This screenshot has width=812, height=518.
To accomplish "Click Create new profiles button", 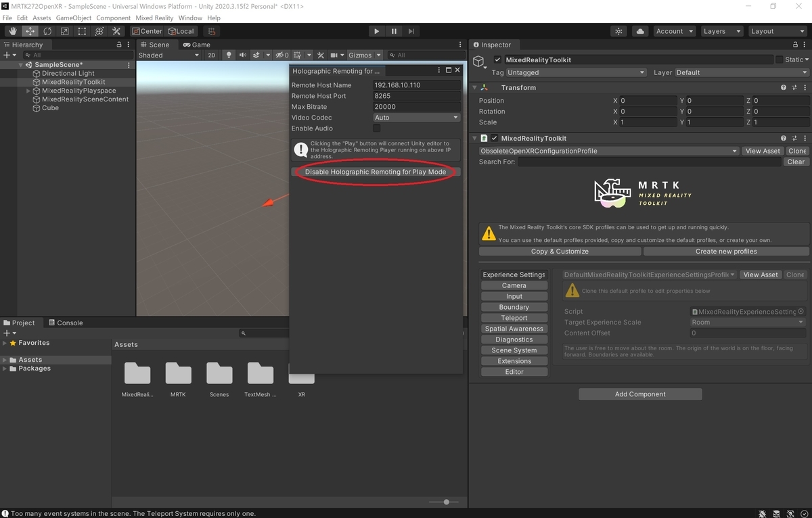I will [x=726, y=251].
